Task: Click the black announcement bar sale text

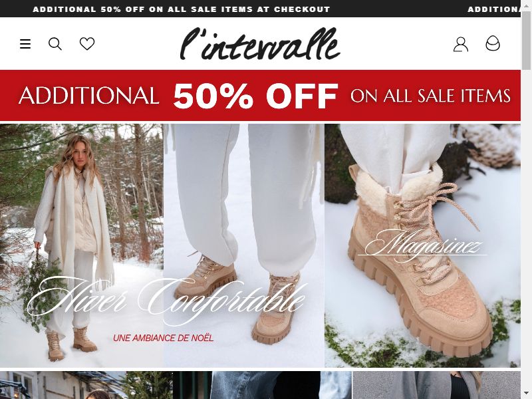Action: tap(181, 9)
